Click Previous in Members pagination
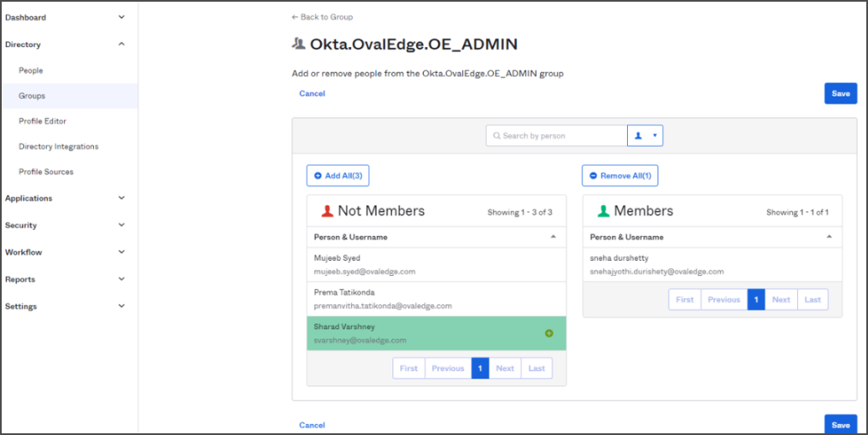 click(724, 299)
